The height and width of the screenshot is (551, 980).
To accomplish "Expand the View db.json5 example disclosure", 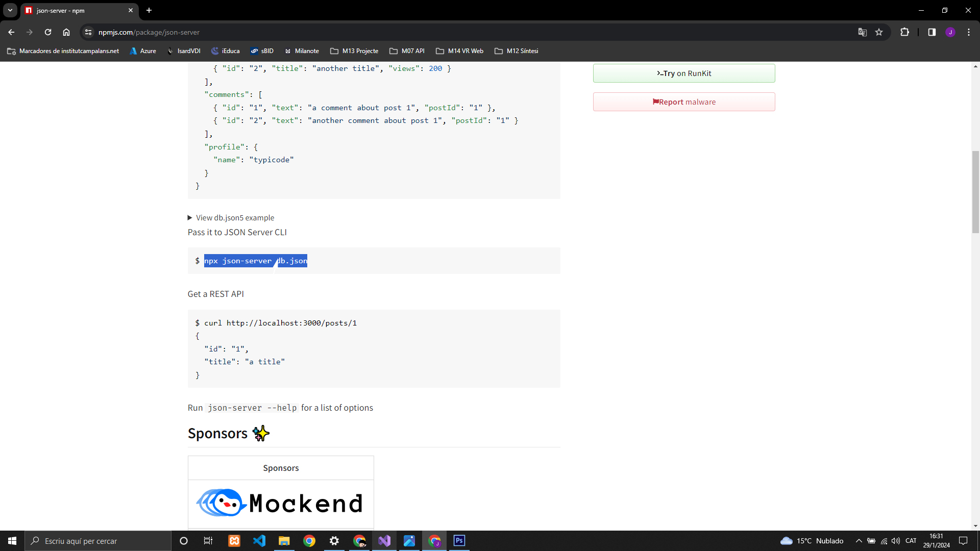I will (231, 218).
